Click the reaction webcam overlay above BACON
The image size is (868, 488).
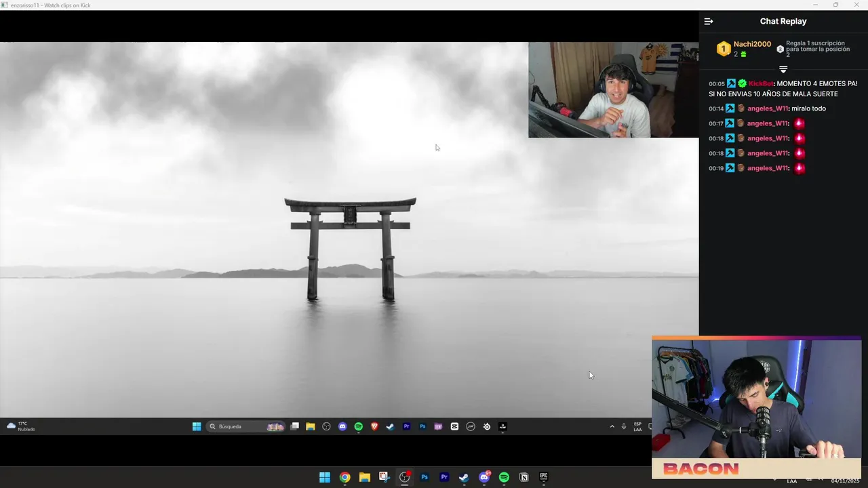tap(757, 399)
